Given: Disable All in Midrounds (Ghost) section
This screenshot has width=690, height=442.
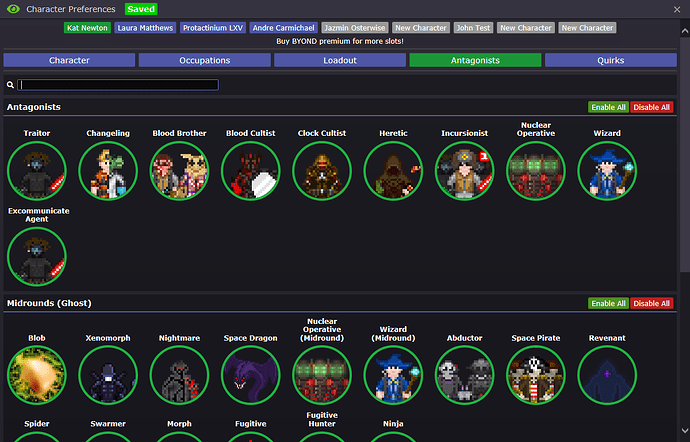Looking at the screenshot, I should 652,303.
